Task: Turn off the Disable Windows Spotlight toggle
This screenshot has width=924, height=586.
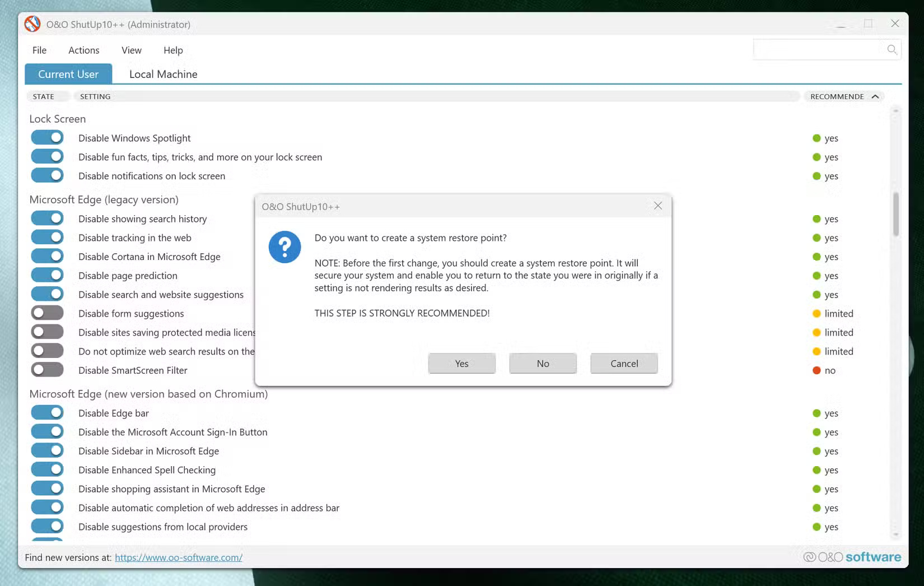Action: pyautogui.click(x=47, y=137)
